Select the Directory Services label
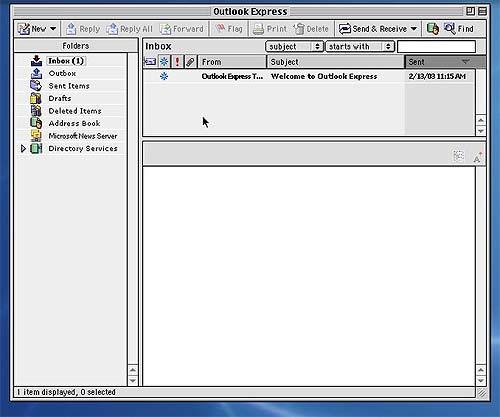 tap(83, 148)
